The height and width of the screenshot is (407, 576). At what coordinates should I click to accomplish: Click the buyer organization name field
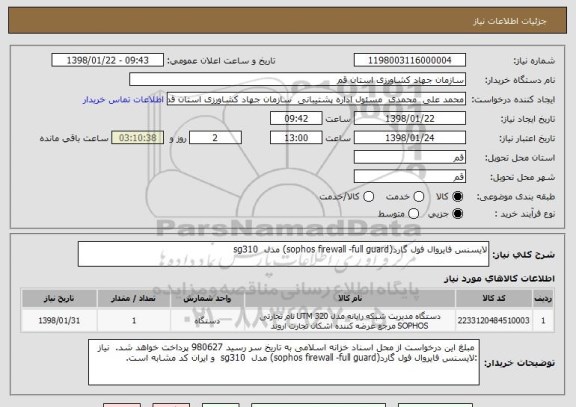point(298,80)
